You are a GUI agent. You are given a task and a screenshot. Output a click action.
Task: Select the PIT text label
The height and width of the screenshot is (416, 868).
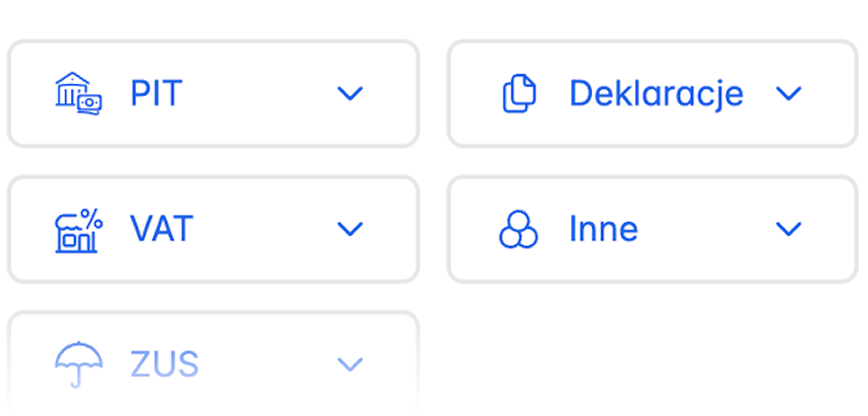[156, 93]
